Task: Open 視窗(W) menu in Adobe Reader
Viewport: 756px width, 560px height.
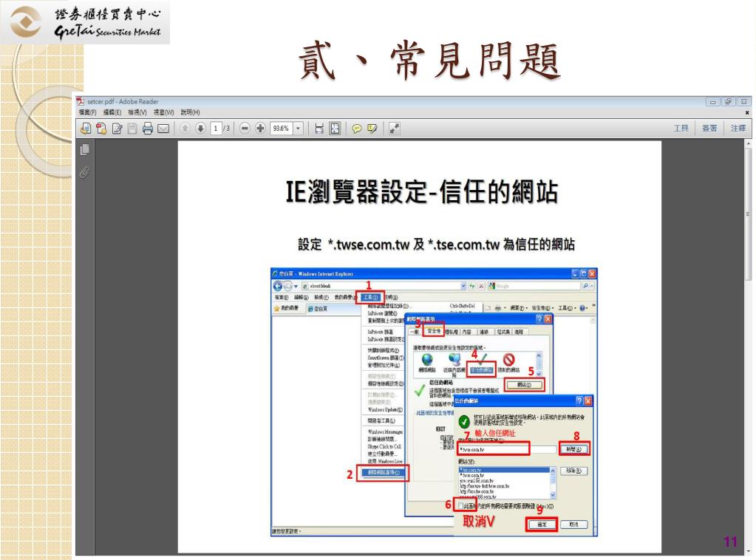Action: (163, 112)
